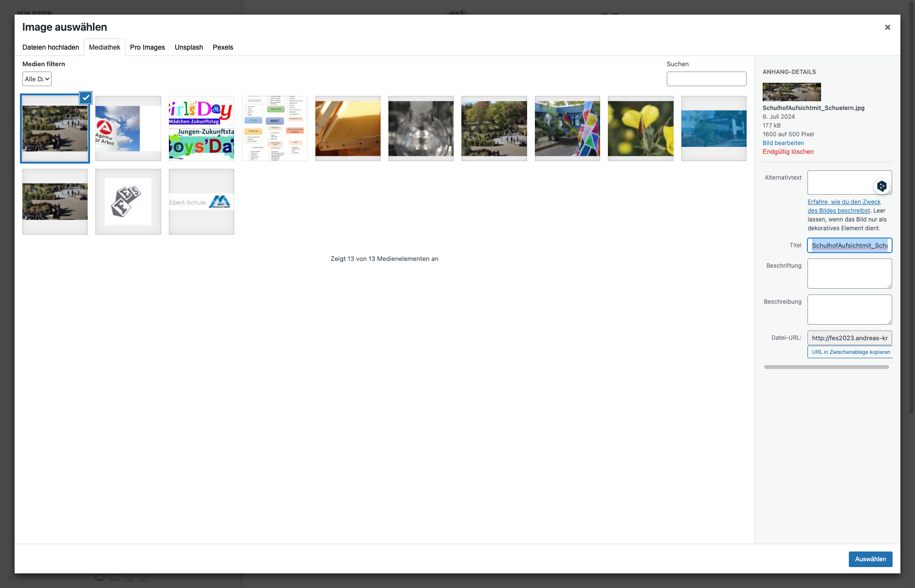Select the Girls'Day Boys'Day thumbnail
Image resolution: width=915 pixels, height=588 pixels.
[x=201, y=129]
